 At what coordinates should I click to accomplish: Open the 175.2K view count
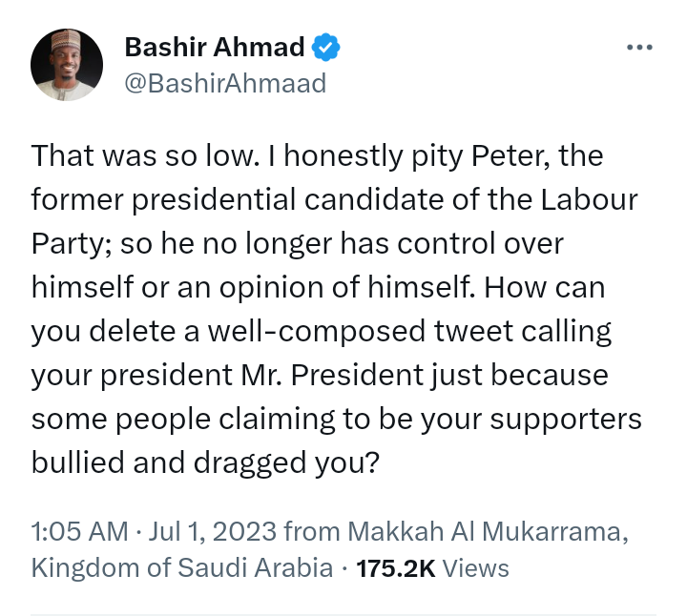(x=395, y=569)
